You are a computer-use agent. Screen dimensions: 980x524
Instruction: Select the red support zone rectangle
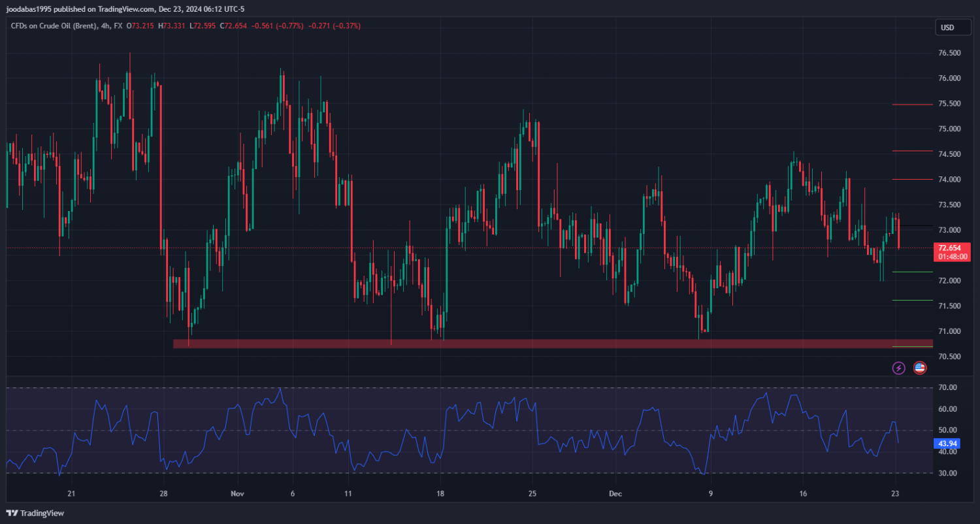point(554,344)
